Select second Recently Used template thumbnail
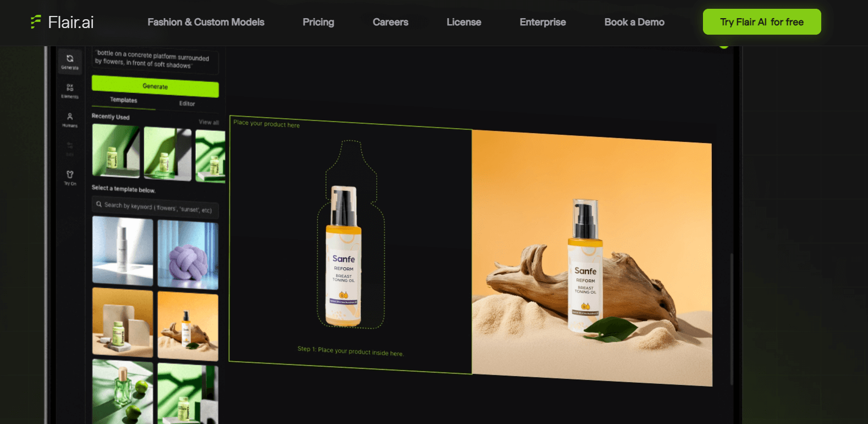 click(x=168, y=154)
